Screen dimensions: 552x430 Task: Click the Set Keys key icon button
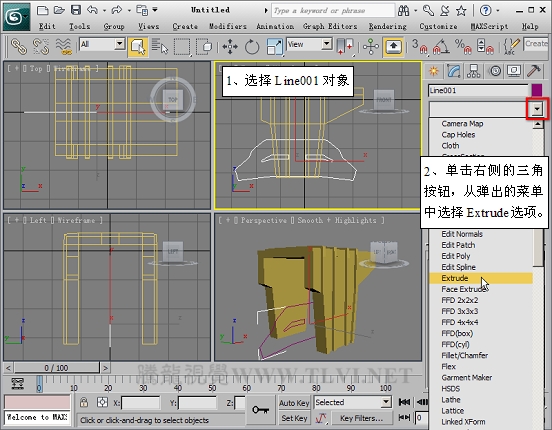click(260, 410)
